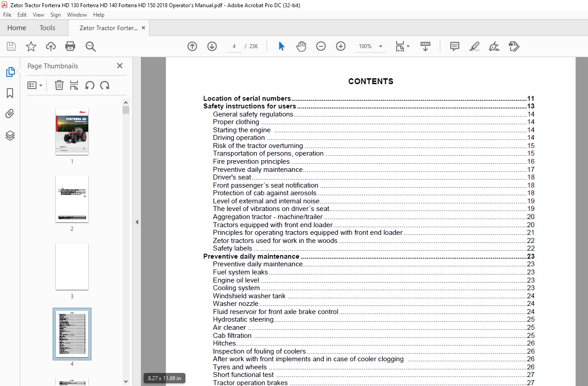Image resolution: width=588 pixels, height=386 pixels.
Task: Print the document with the printer icon
Action: pos(70,46)
